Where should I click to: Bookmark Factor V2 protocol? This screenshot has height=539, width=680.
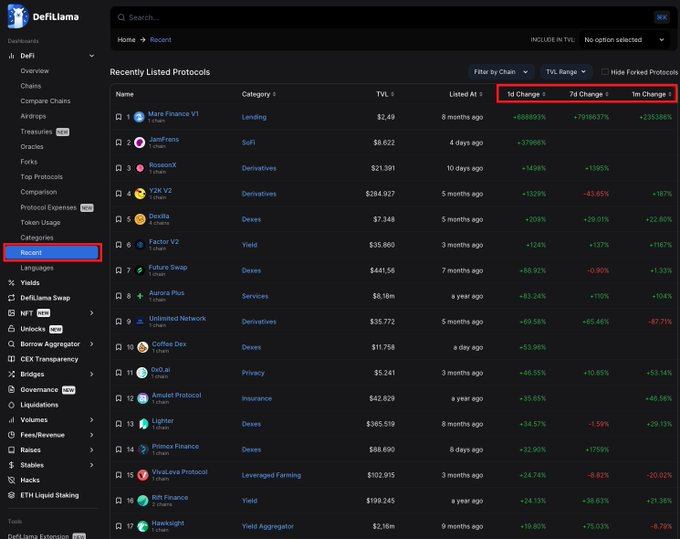point(118,245)
